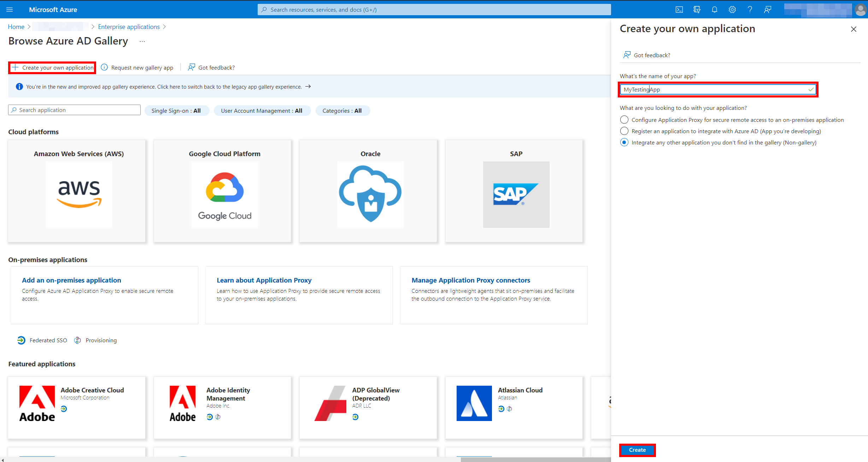The height and width of the screenshot is (462, 868).
Task: Open the help question mark icon
Action: click(x=750, y=10)
